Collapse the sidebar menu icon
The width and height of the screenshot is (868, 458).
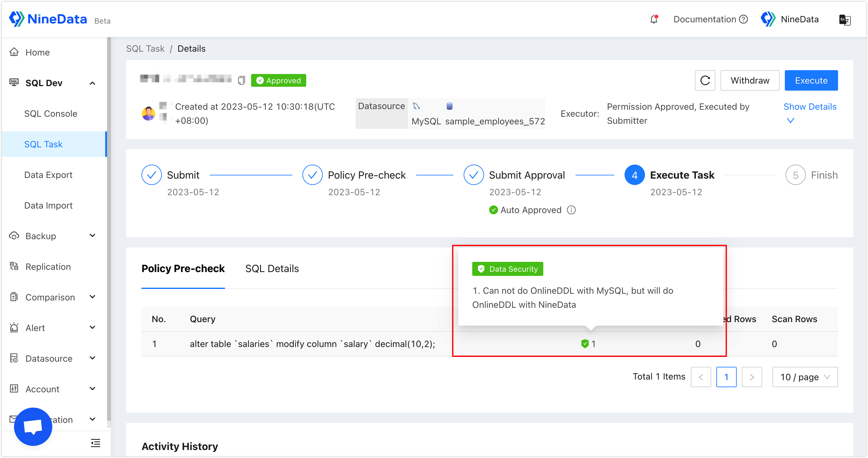coord(96,443)
